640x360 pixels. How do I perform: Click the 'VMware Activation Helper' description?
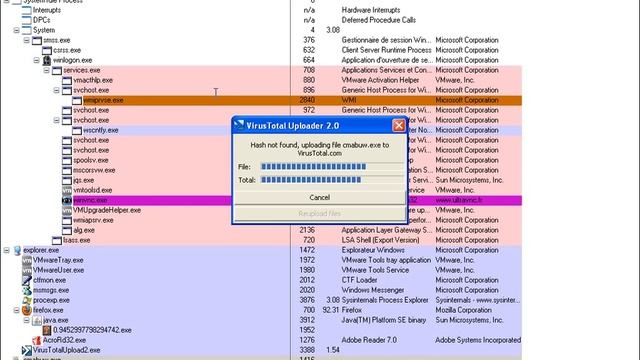click(x=380, y=80)
